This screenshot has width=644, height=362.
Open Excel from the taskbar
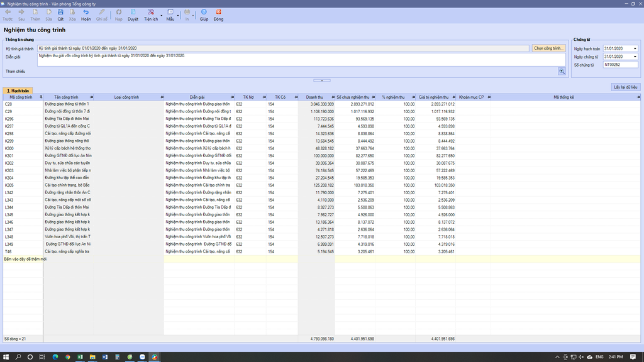[80, 357]
